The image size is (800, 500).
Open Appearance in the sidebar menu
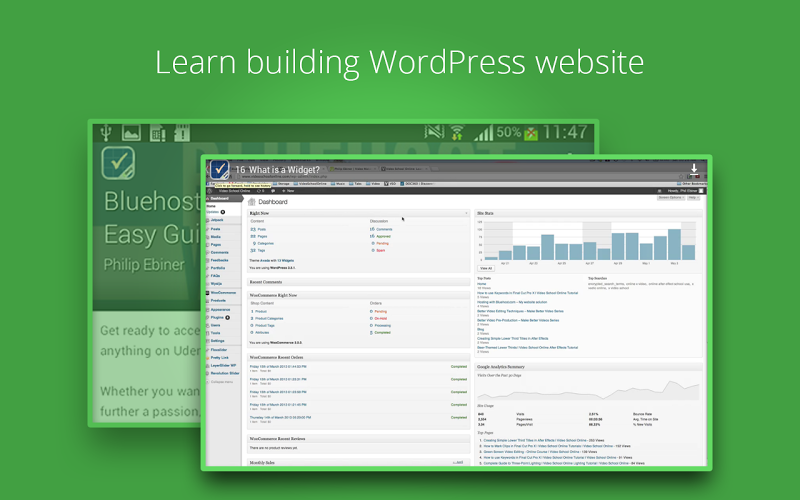click(x=220, y=310)
